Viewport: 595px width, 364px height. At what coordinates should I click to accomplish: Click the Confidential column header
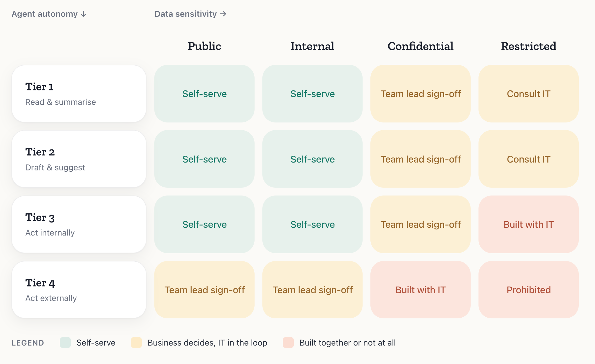click(420, 46)
